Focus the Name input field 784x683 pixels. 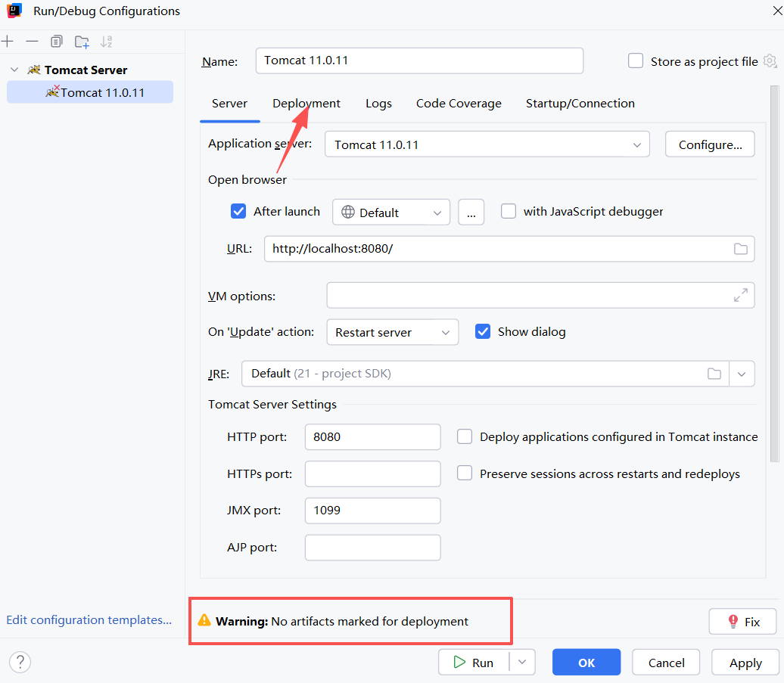point(419,61)
